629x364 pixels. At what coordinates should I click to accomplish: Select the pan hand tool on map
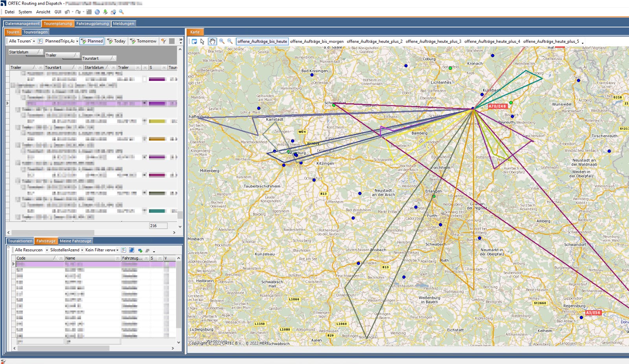click(212, 41)
